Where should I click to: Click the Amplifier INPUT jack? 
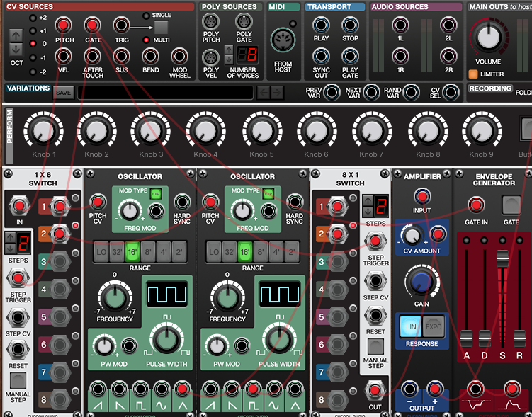pyautogui.click(x=422, y=197)
